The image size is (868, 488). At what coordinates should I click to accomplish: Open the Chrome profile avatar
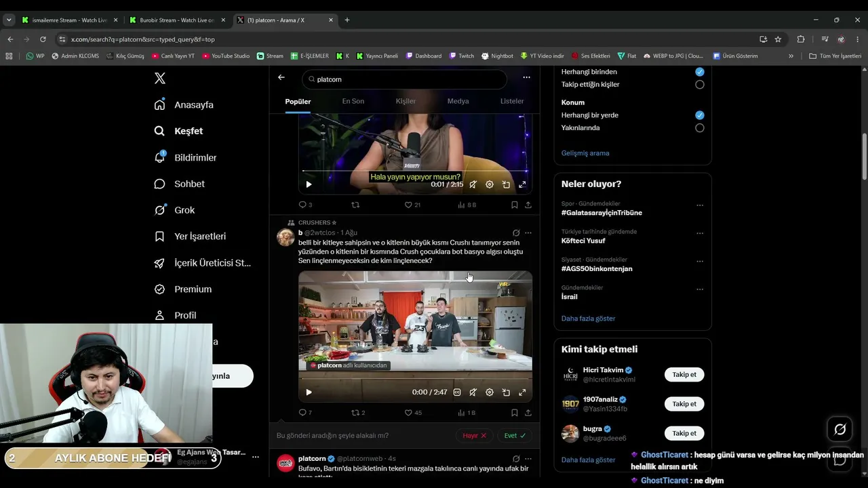pos(841,39)
